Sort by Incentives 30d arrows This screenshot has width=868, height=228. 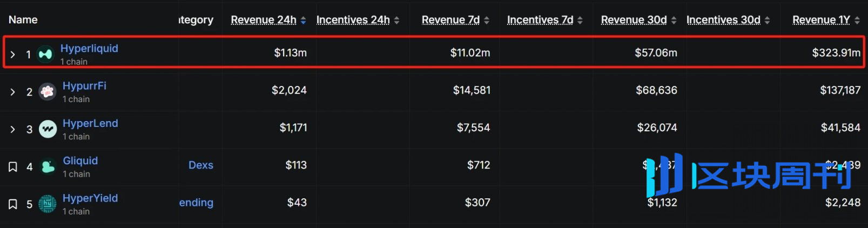768,20
